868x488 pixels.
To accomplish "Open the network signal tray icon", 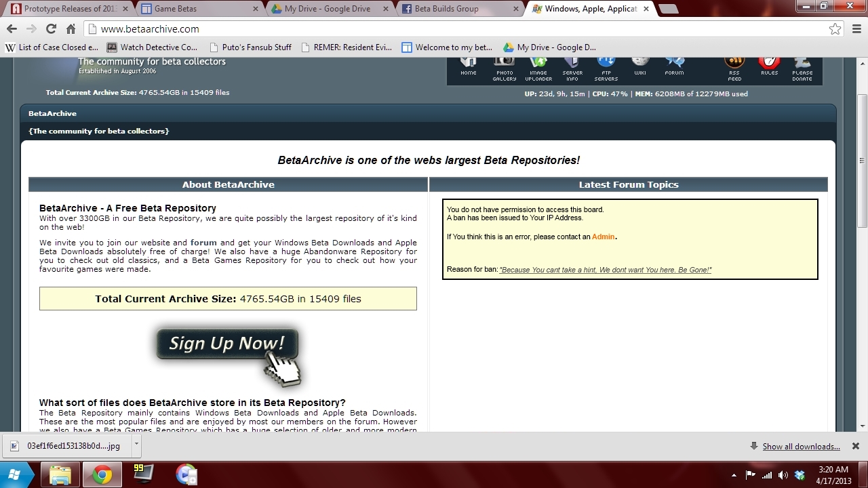I will pyautogui.click(x=767, y=474).
